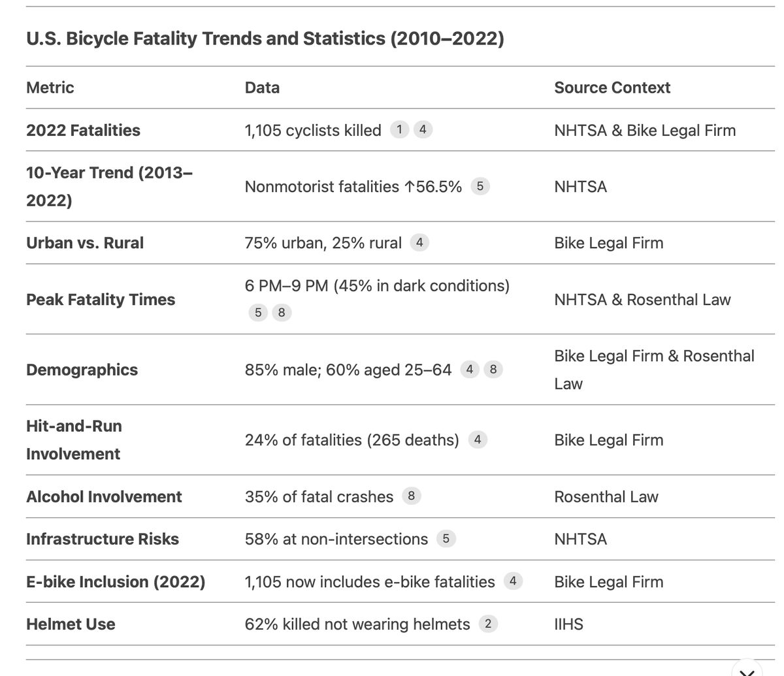This screenshot has width=784, height=676.
Task: Open citation 2 beside 62% killed not wearing helmets
Action: (488, 624)
